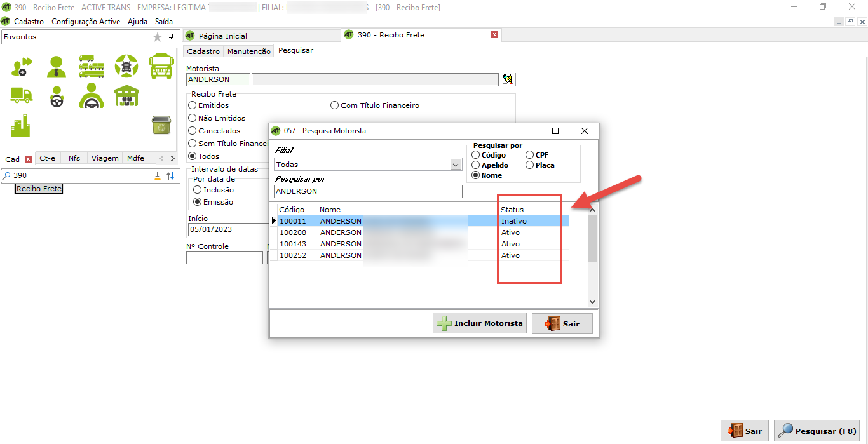
Task: Click the blue sort arrows icon
Action: click(x=170, y=176)
